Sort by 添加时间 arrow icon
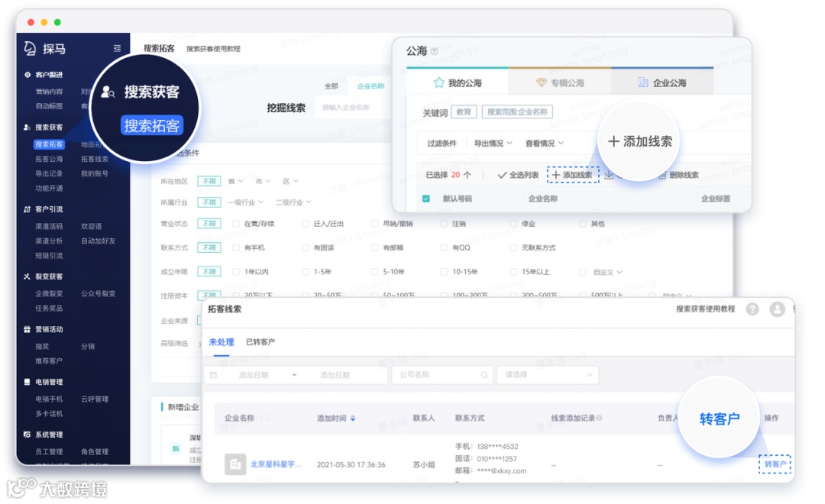 tap(353, 418)
